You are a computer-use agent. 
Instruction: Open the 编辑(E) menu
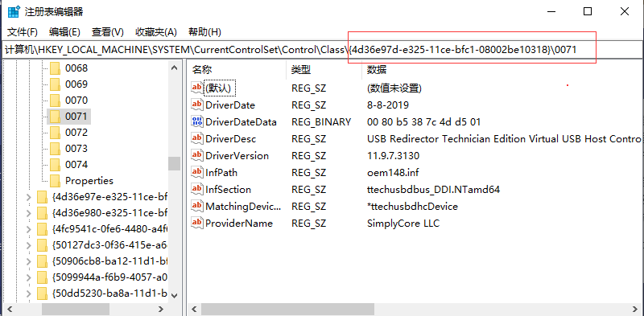(x=64, y=31)
